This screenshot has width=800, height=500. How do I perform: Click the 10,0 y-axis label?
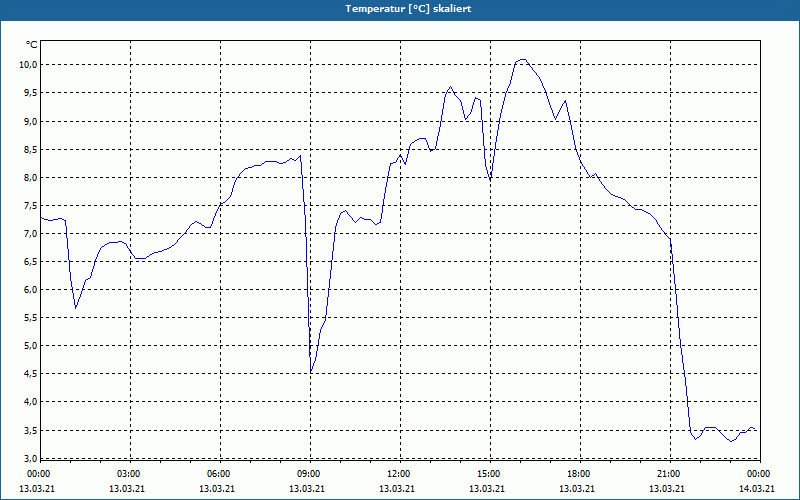[28, 65]
